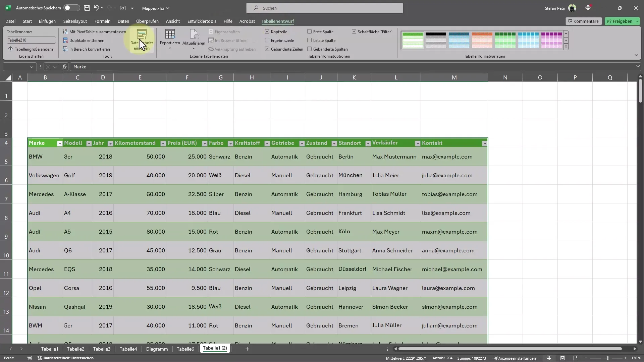The height and width of the screenshot is (362, 644).
Task: Click the zoom out minus icon
Action: 586,358
